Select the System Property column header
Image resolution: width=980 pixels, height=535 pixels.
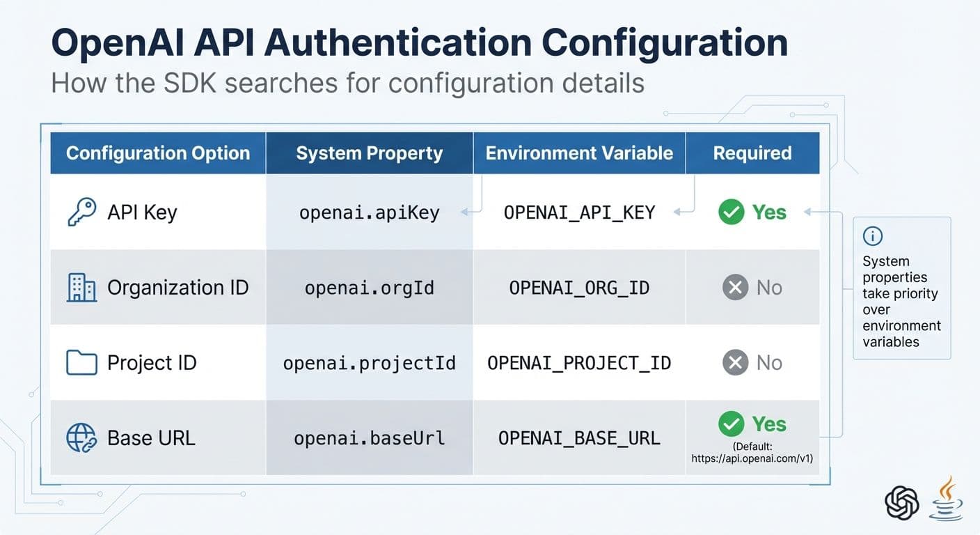pyautogui.click(x=370, y=153)
